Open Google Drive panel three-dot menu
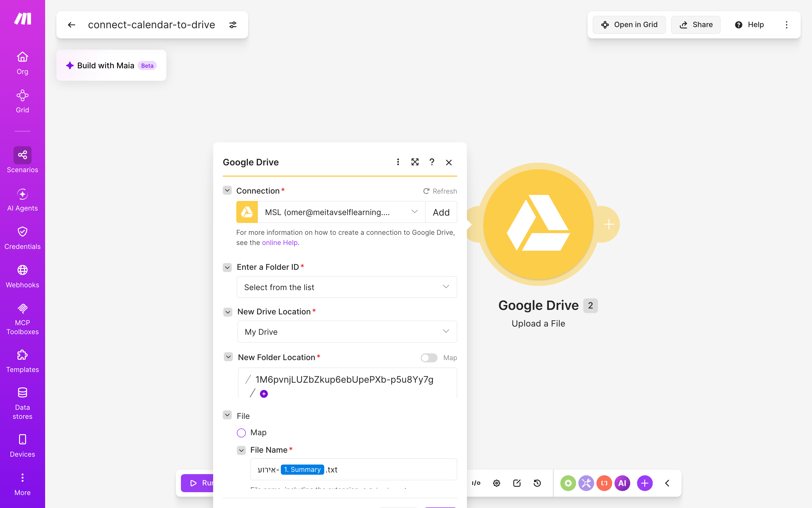812x508 pixels. [x=398, y=162]
